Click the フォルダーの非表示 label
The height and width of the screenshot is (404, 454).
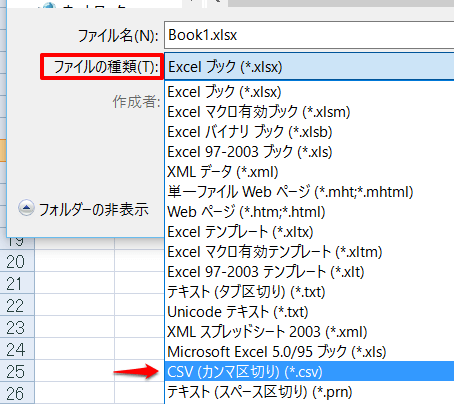tap(94, 210)
